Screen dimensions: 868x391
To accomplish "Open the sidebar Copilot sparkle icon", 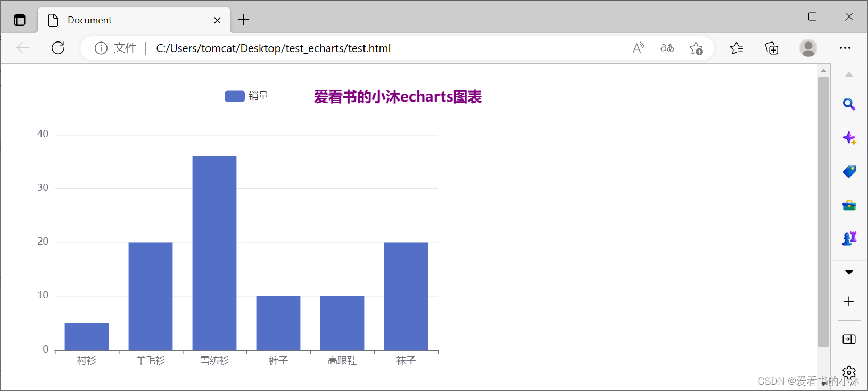I will pos(849,138).
